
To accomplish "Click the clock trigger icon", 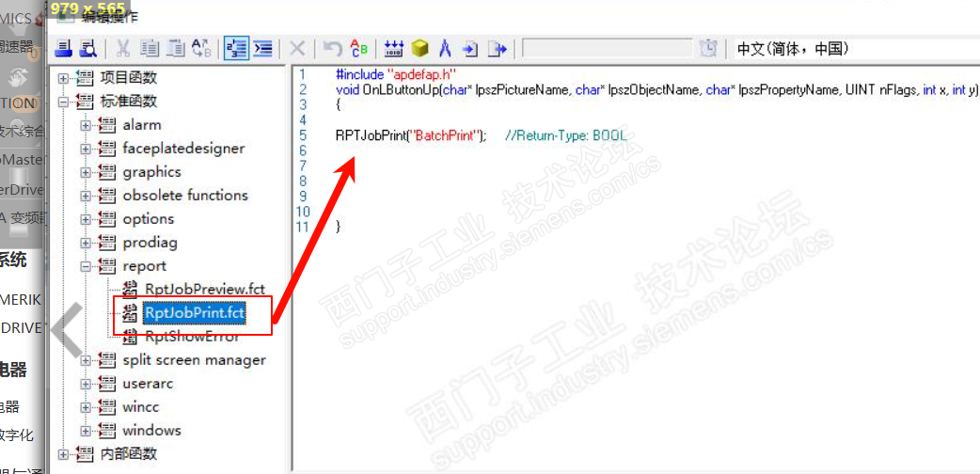I will 708,48.
